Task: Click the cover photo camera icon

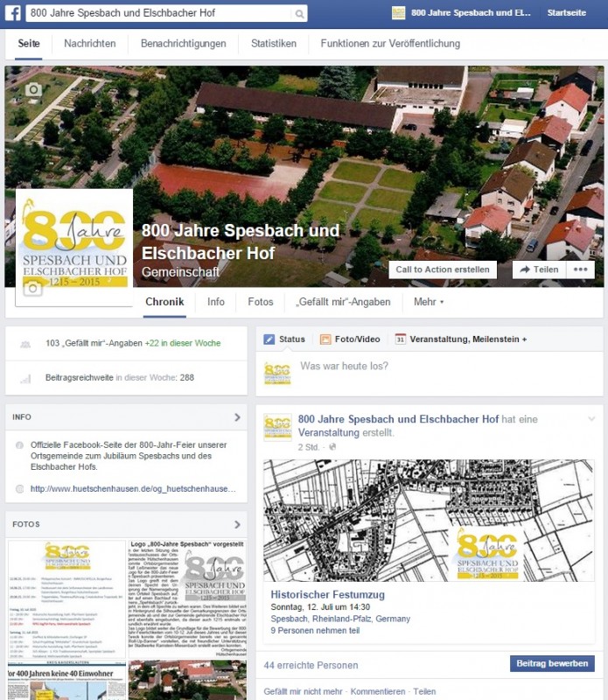Action: pyautogui.click(x=33, y=90)
